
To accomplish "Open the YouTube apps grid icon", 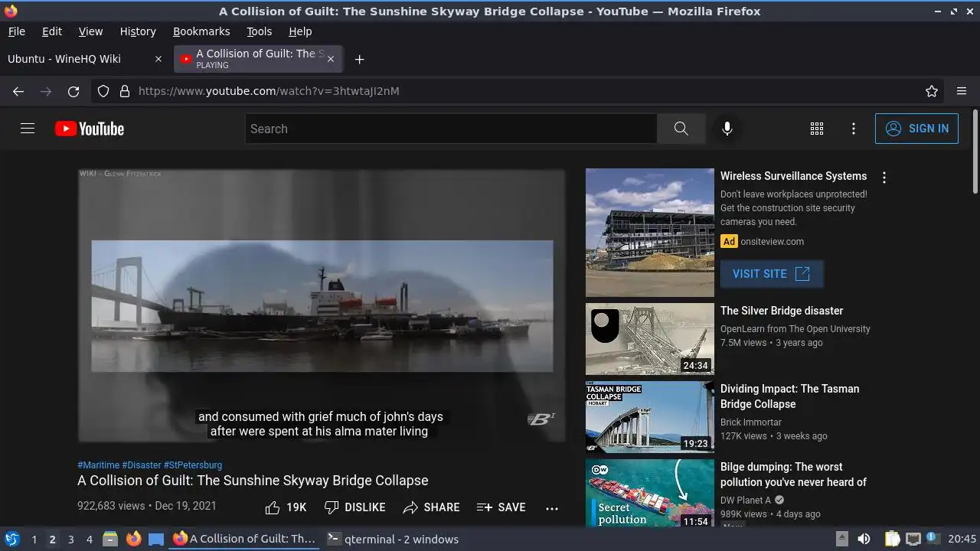I will click(x=817, y=129).
